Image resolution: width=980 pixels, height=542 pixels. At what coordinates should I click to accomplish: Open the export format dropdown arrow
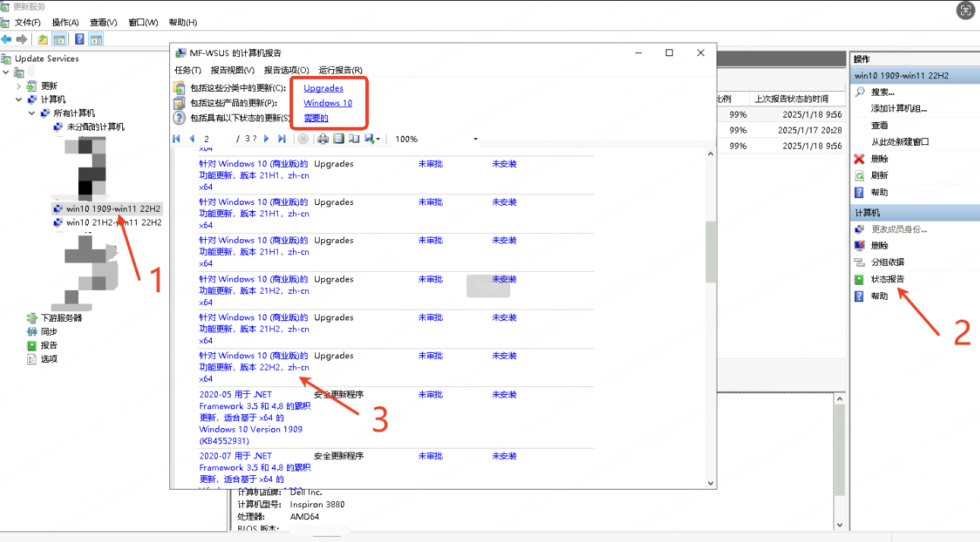(x=377, y=140)
